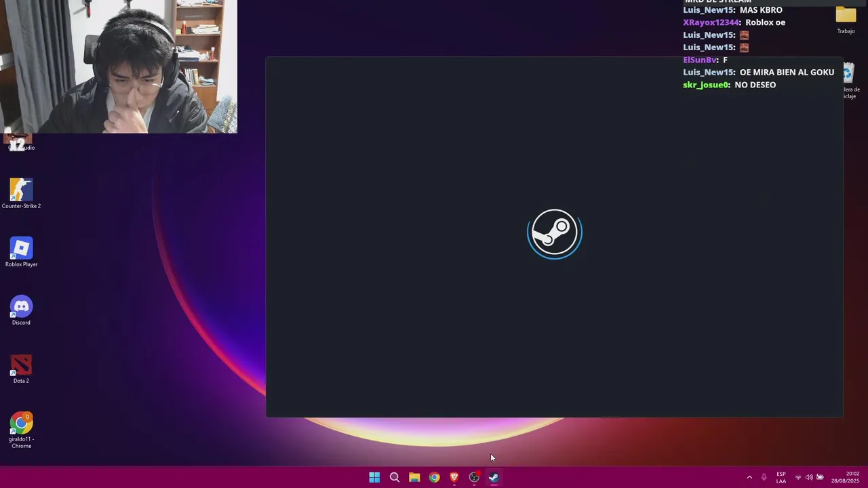868x488 pixels.
Task: Click the username skr_josue0 in chat
Action: pos(706,85)
